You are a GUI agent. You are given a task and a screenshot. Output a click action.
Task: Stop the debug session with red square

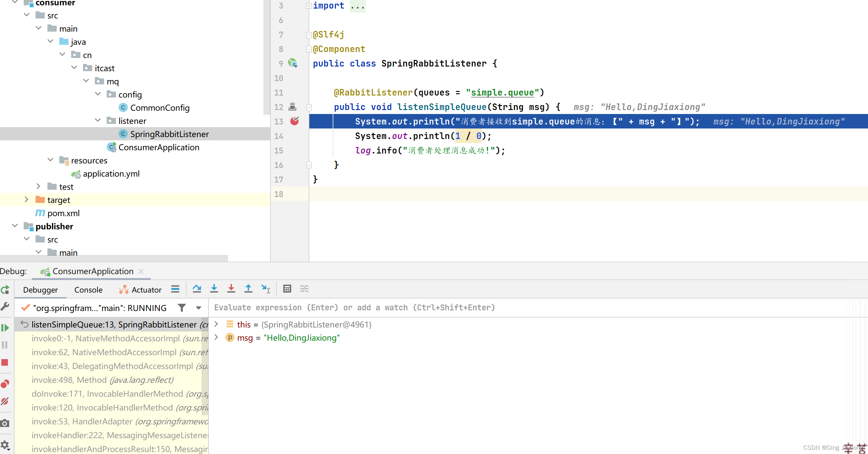pos(5,362)
